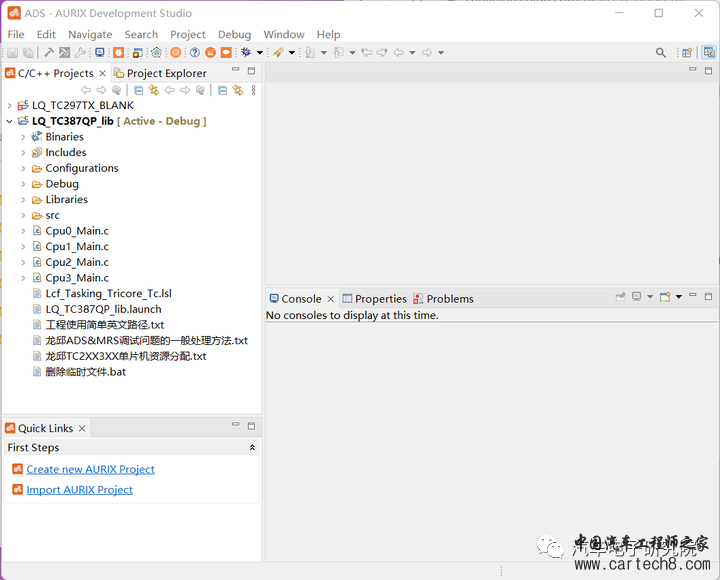Open the Display Selected Console dropdown arrow
The image size is (720, 580).
(x=650, y=297)
